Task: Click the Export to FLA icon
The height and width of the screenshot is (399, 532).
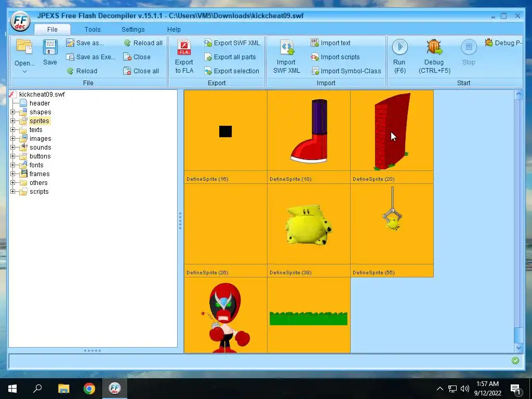Action: coord(184,47)
